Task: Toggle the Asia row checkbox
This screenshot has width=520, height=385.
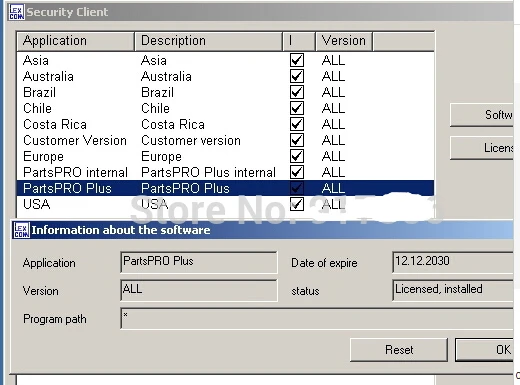Action: click(297, 60)
